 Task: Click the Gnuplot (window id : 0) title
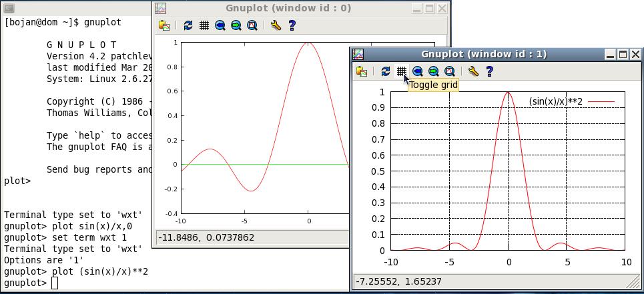(289, 8)
